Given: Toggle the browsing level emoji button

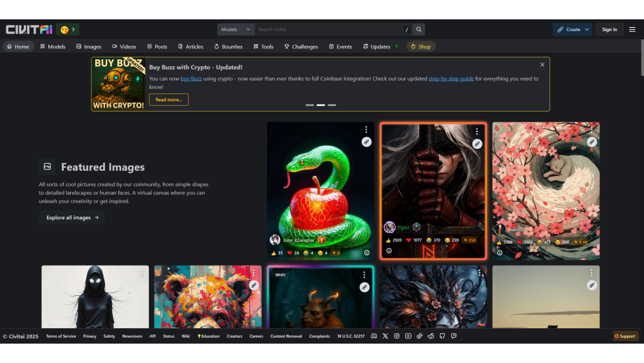Looking at the screenshot, I should pos(68,30).
